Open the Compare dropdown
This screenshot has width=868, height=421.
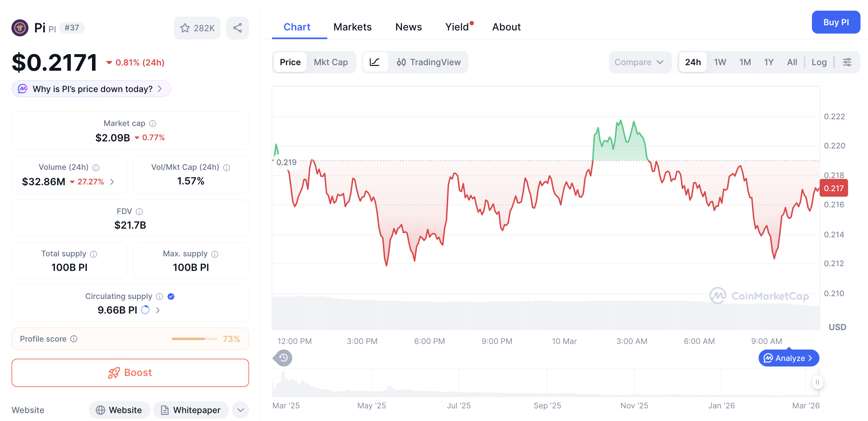(x=639, y=62)
